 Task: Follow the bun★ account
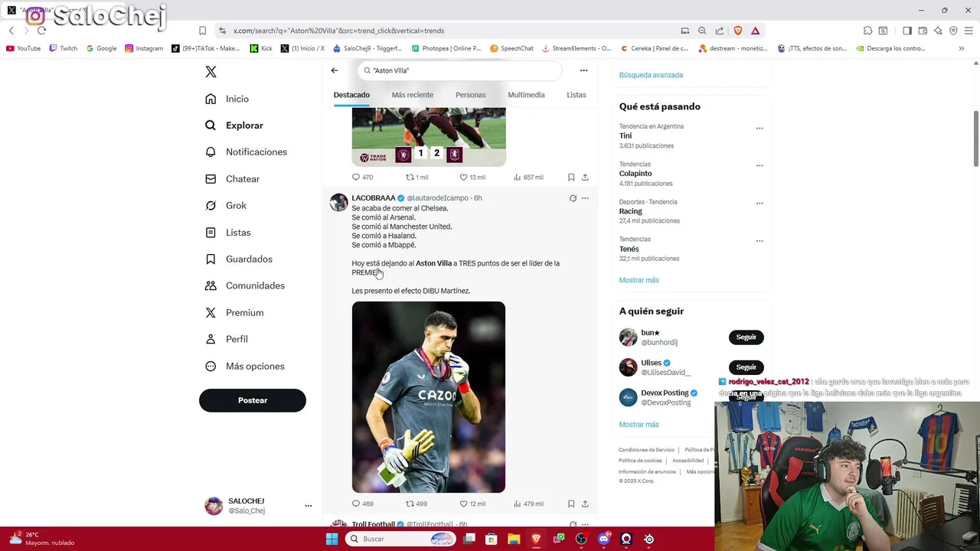[746, 337]
